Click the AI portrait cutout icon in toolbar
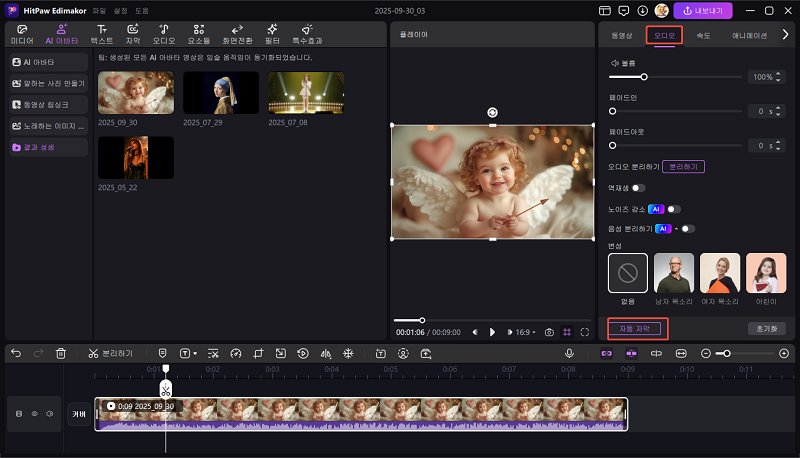Viewport: 800px width, 458px height. pos(403,353)
